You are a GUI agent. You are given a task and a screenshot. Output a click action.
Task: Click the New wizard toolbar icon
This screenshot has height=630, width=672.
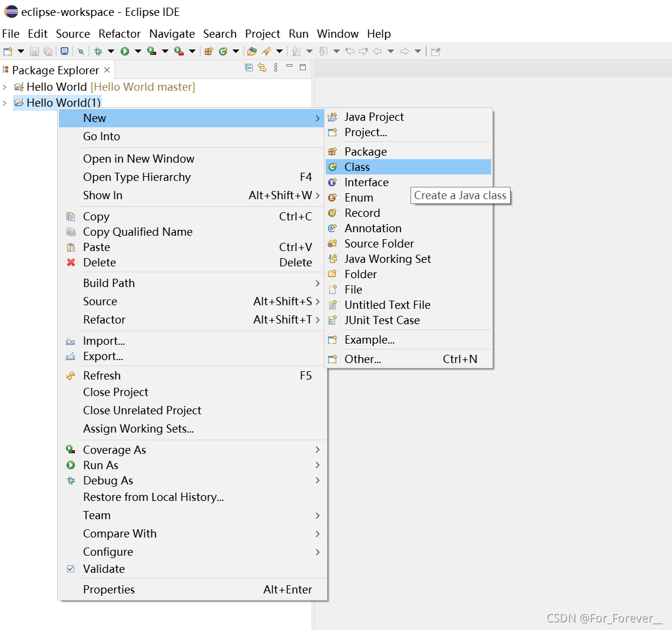coord(8,51)
